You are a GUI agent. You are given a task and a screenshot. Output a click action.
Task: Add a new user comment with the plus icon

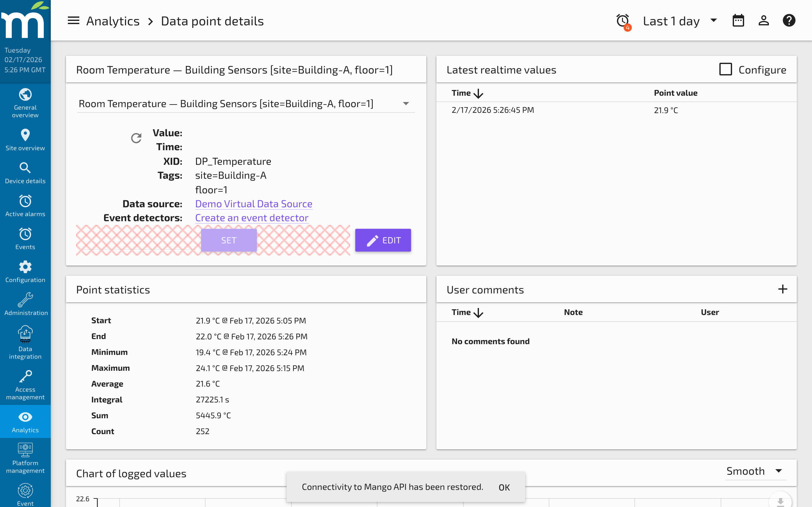[x=783, y=289]
